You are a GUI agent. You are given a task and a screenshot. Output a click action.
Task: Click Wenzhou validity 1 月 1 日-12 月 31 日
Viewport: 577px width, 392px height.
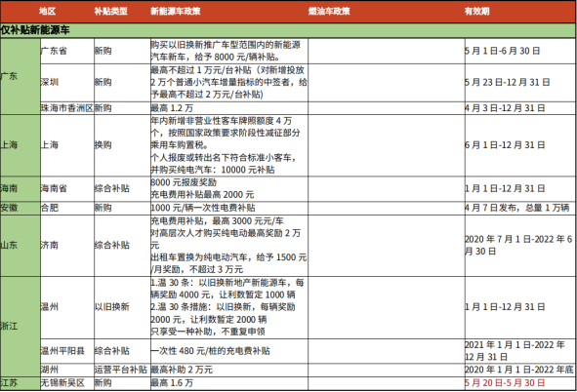point(520,307)
